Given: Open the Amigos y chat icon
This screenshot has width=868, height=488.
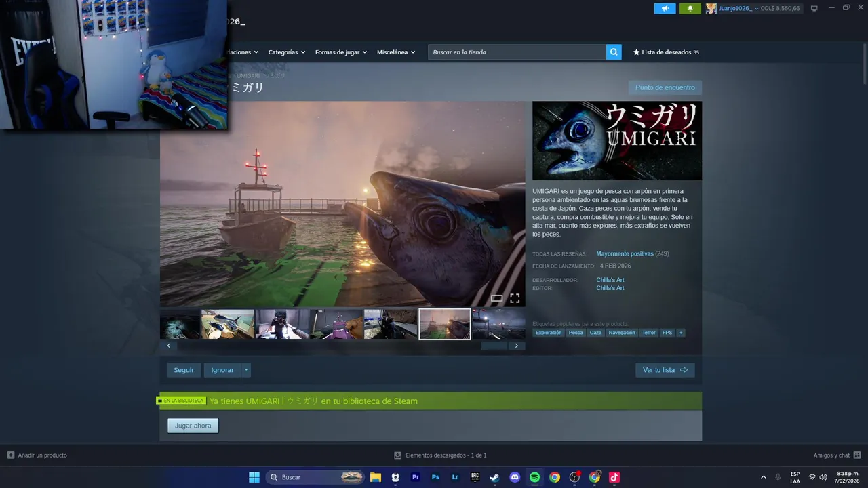Looking at the screenshot, I should pyautogui.click(x=857, y=455).
